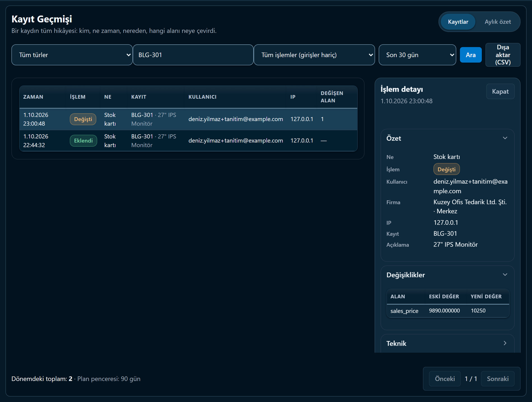This screenshot has width=532, height=402.
Task: Click the İŞLEM column header
Action: pos(78,97)
